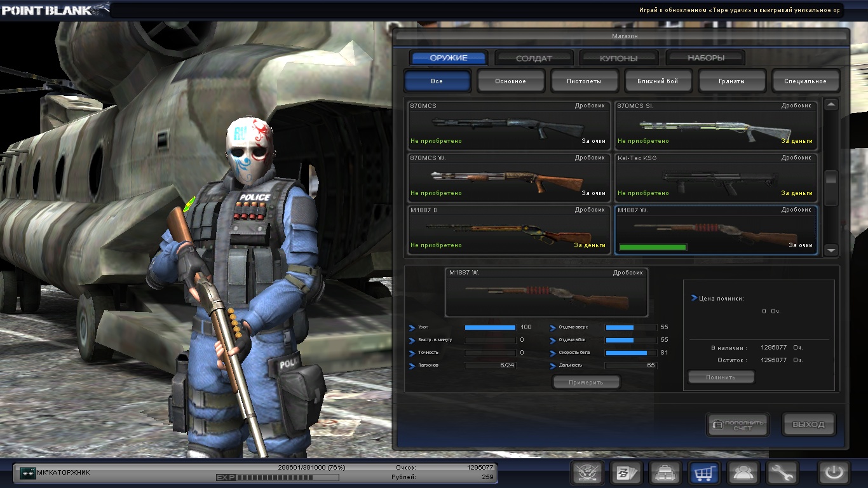Select the Все weapon filter

[x=437, y=81]
